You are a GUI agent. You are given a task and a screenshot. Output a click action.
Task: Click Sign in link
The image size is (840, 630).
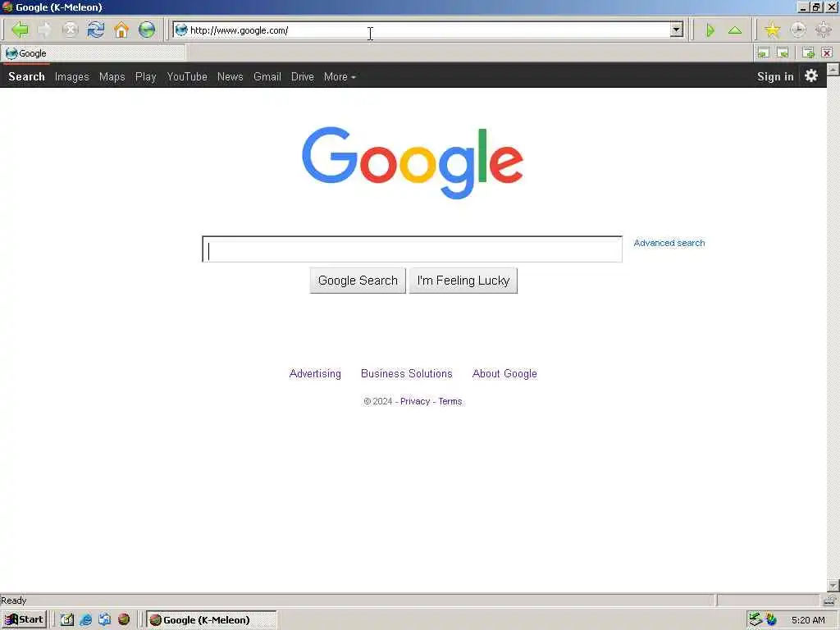[775, 76]
